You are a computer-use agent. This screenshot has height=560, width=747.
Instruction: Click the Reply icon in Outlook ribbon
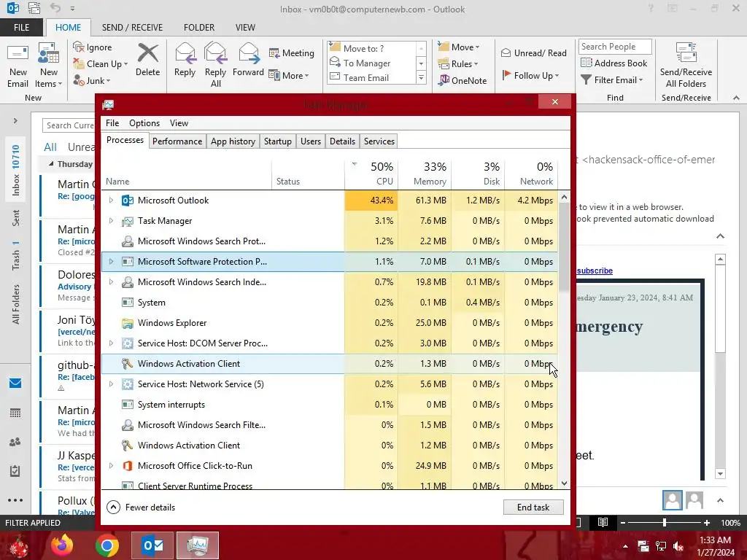[185, 53]
